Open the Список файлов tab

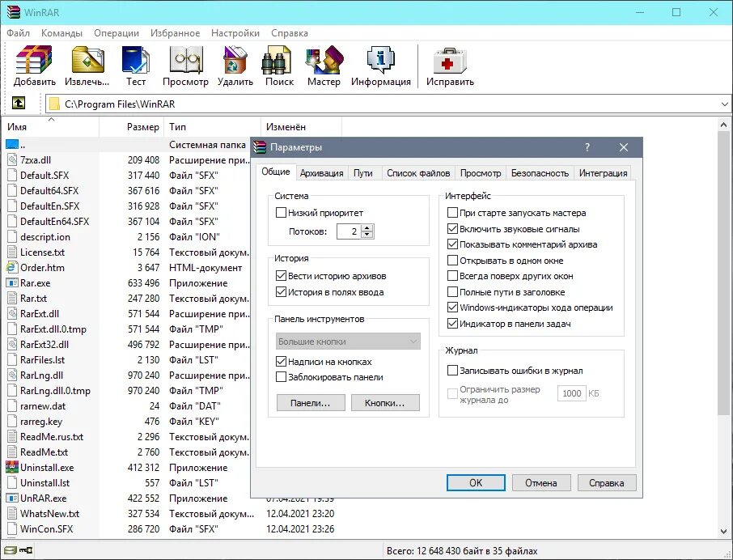(418, 173)
